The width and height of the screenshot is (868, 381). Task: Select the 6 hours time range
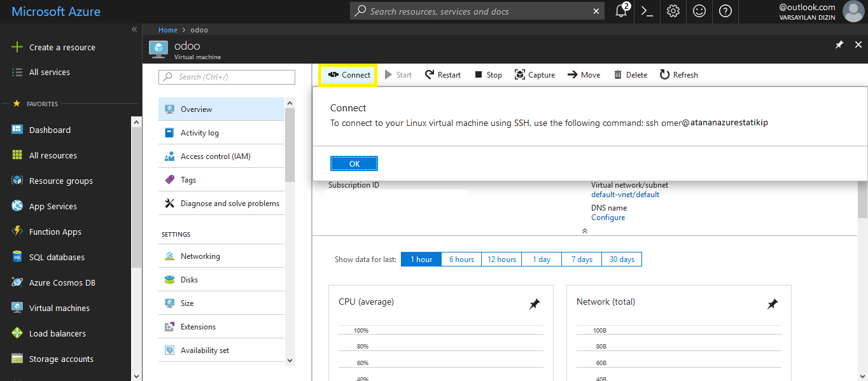[461, 260]
